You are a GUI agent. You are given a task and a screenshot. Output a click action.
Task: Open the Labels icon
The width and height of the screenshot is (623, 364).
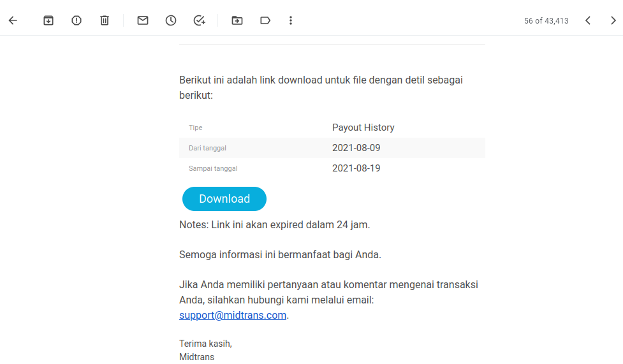pos(265,20)
